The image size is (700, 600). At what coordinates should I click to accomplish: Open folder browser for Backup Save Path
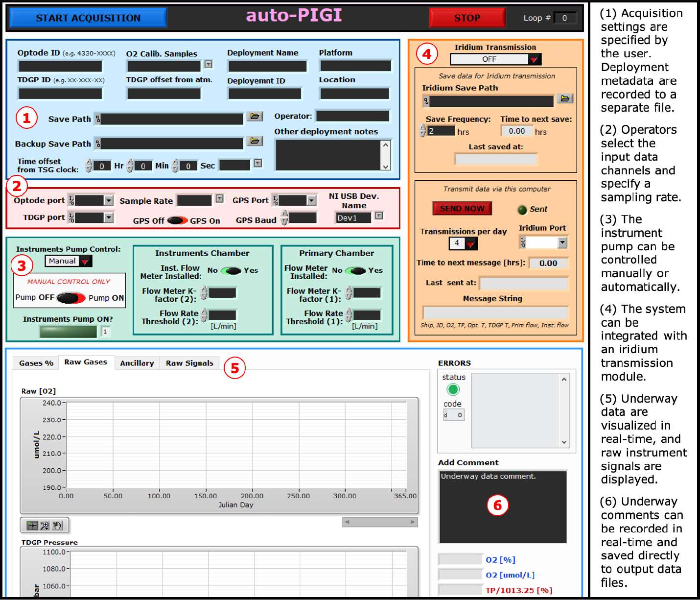(255, 141)
